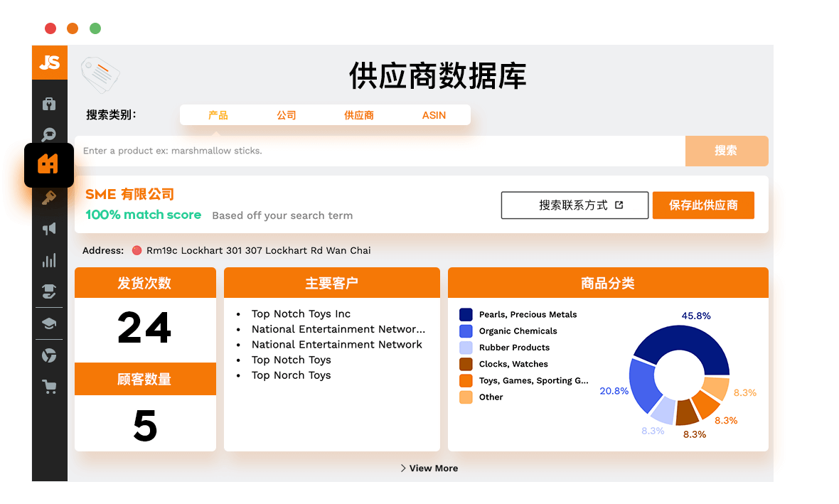Open the shopping cart icon in sidebar

click(49, 386)
